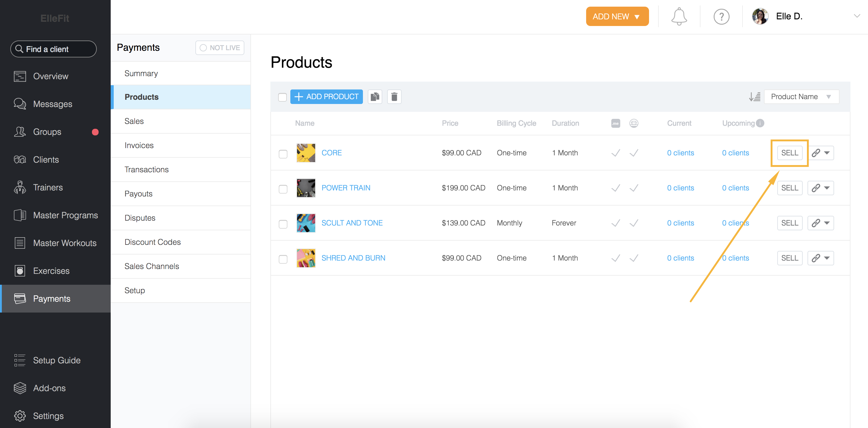The height and width of the screenshot is (428, 868).
Task: Open CORE current 0 clients link
Action: tap(681, 153)
